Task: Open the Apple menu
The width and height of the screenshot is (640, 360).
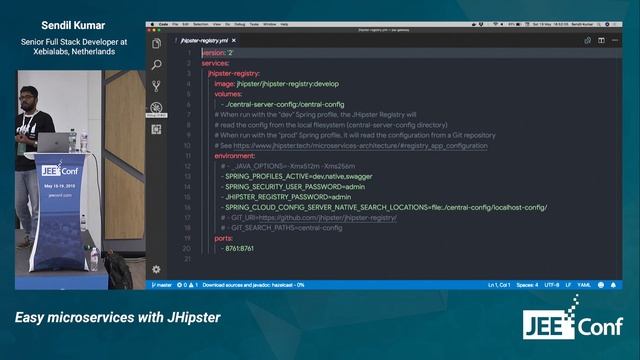Action: click(153, 24)
